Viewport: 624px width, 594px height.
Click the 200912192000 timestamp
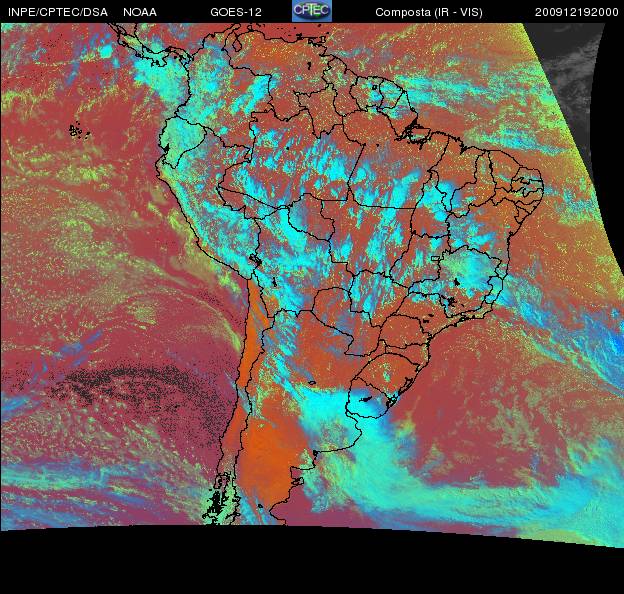[x=577, y=12]
